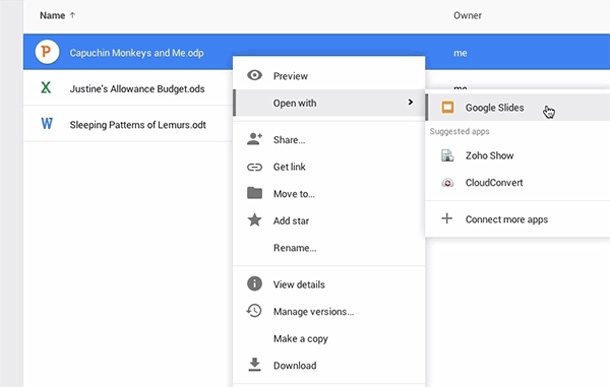This screenshot has width=610, height=387.
Task: Click the add-person Share icon
Action: point(254,139)
